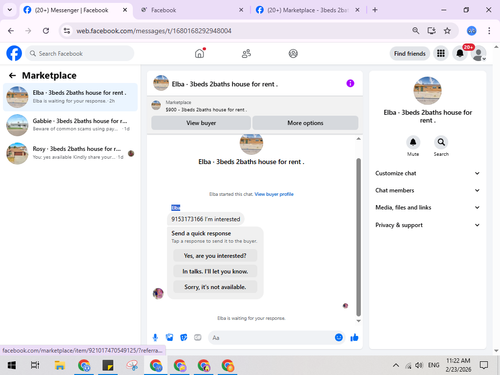
Task: Click the View buyer button
Action: tap(201, 123)
